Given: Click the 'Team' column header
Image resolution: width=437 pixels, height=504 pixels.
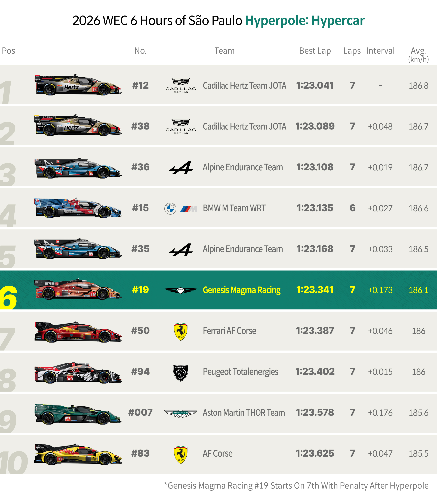Looking at the screenshot, I should pyautogui.click(x=225, y=51).
